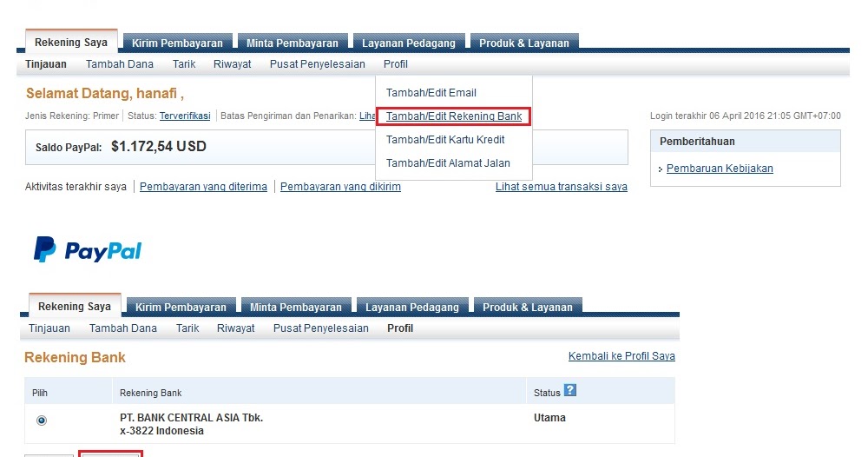Click the Saldo PayPal label
This screenshot has height=457, width=868.
pyautogui.click(x=69, y=148)
